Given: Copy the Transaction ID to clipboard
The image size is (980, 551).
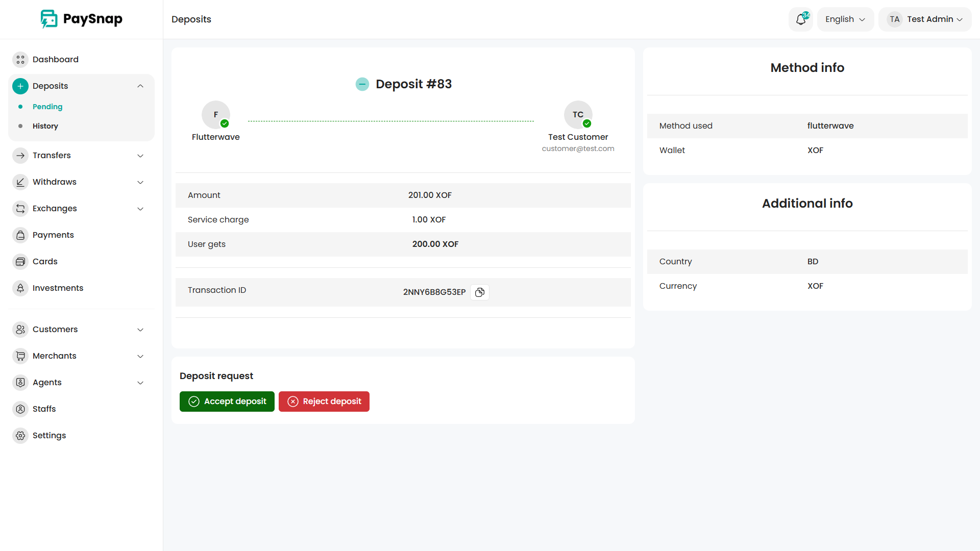Looking at the screenshot, I should click(x=479, y=292).
